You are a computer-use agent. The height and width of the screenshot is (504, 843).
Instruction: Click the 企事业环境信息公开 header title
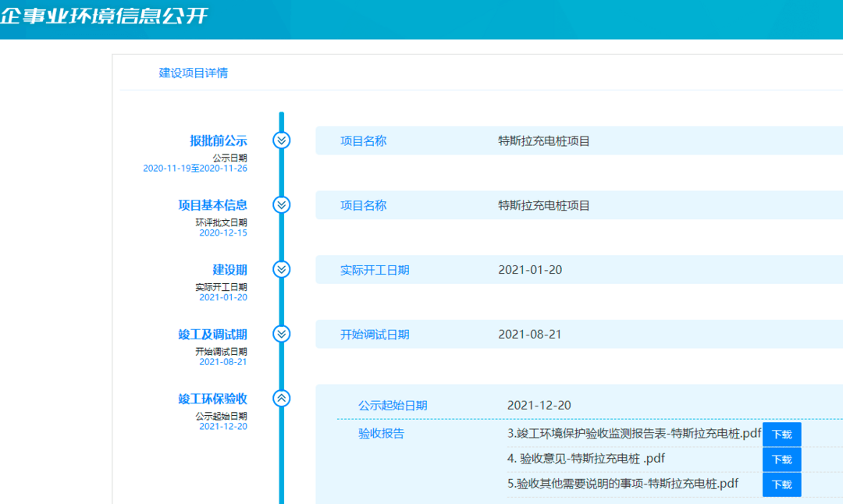coord(104,15)
